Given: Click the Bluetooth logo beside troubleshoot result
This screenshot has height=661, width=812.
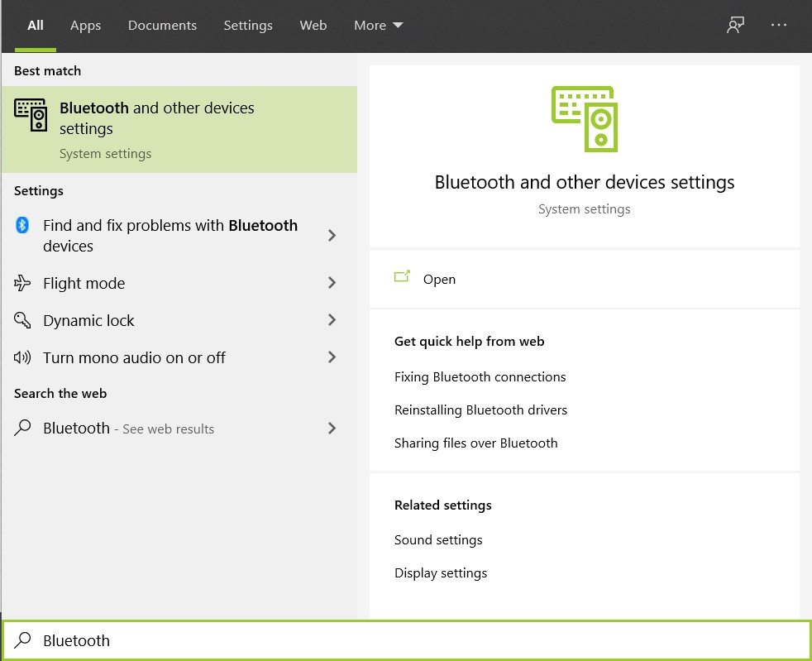Looking at the screenshot, I should click(21, 225).
